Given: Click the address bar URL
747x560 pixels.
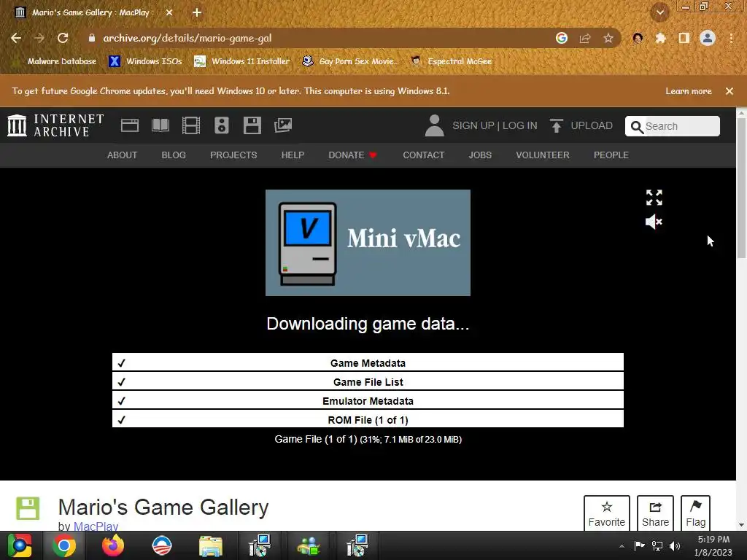Looking at the screenshot, I should click(x=187, y=38).
